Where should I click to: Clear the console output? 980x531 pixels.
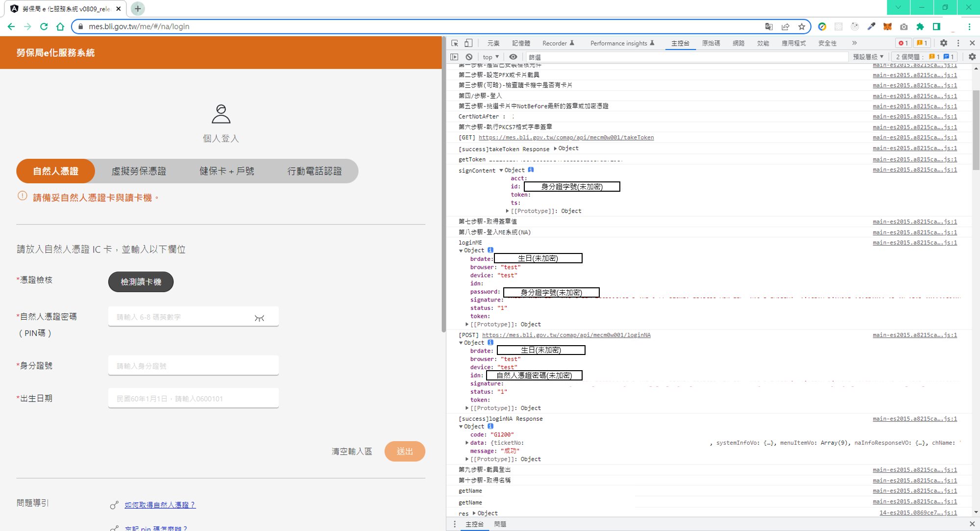click(469, 57)
